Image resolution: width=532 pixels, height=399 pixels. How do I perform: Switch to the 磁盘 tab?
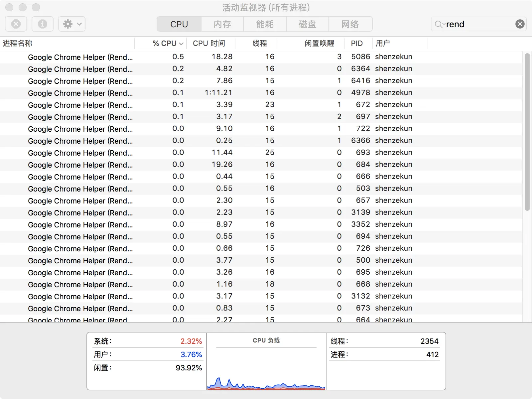308,24
